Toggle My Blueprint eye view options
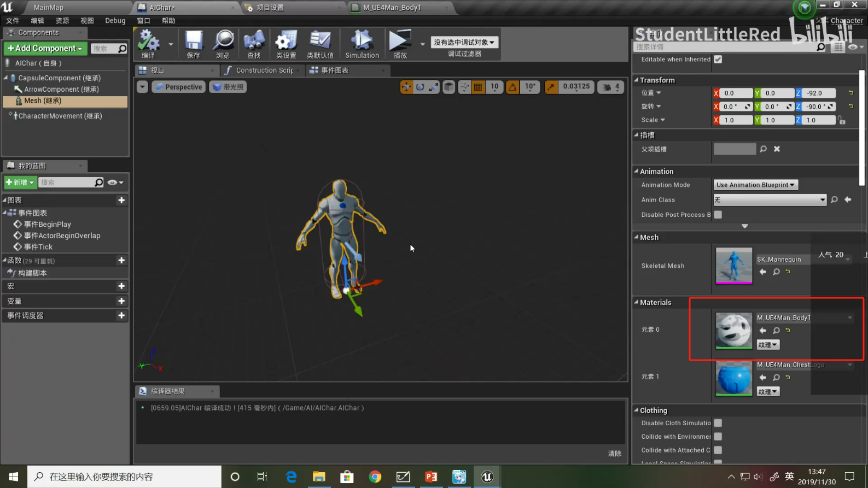Screen dimensions: 868x488 pyautogui.click(x=115, y=183)
